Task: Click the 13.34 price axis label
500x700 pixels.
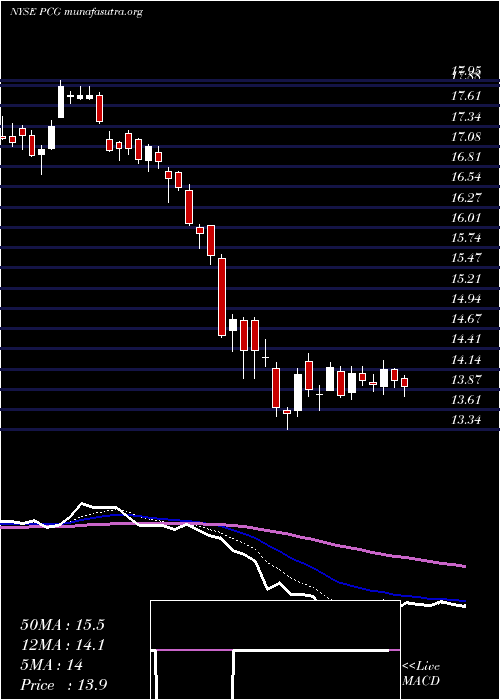Action: 466,420
